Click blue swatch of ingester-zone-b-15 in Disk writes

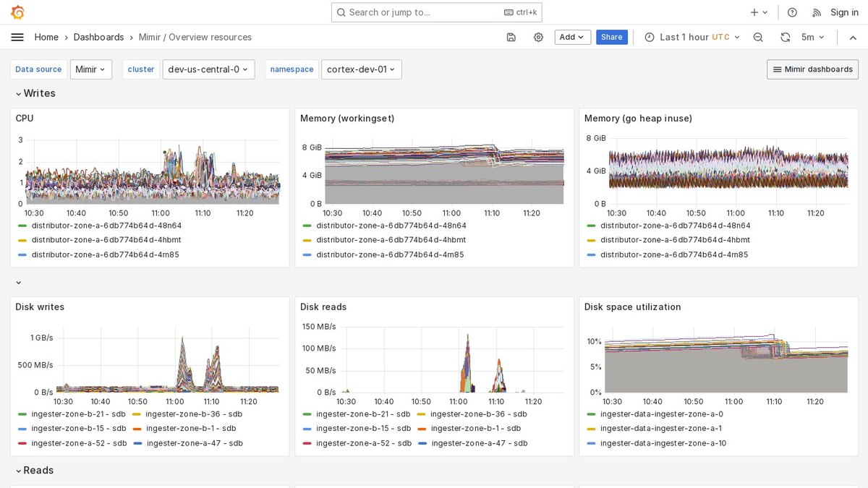(x=22, y=429)
